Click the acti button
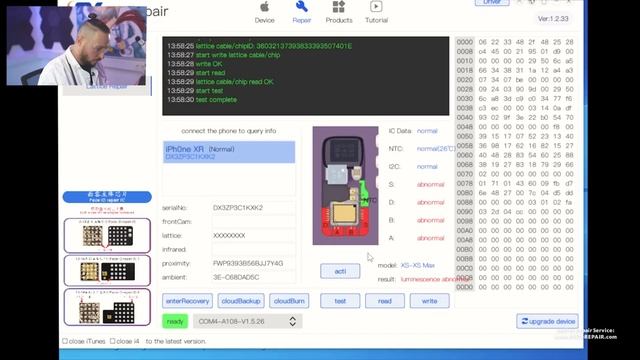 point(340,271)
